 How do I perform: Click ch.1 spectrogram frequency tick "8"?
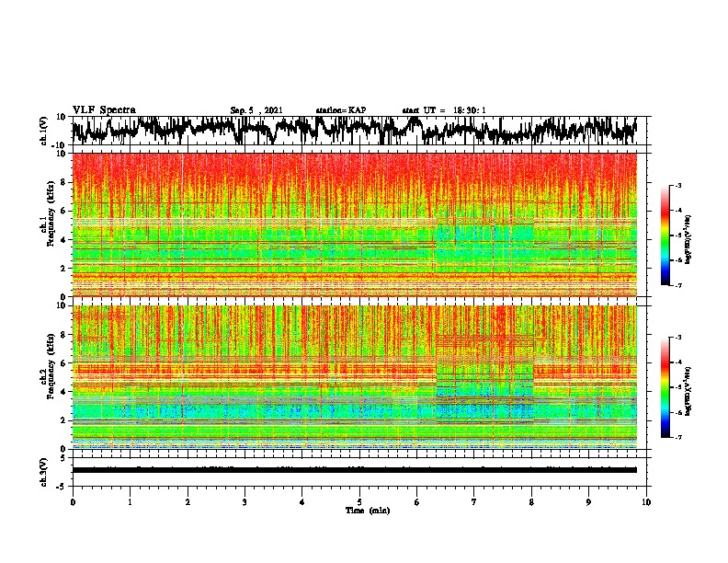pos(64,182)
